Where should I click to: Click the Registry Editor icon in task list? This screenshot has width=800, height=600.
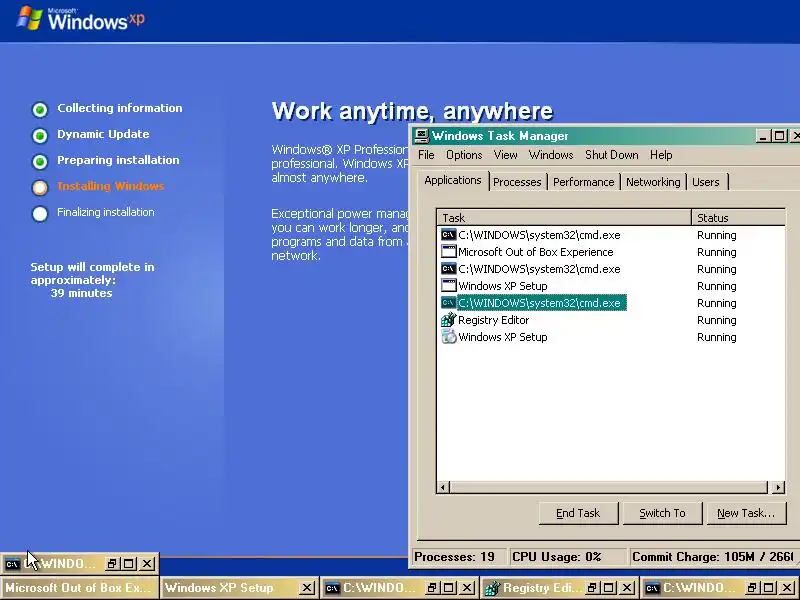(x=448, y=320)
